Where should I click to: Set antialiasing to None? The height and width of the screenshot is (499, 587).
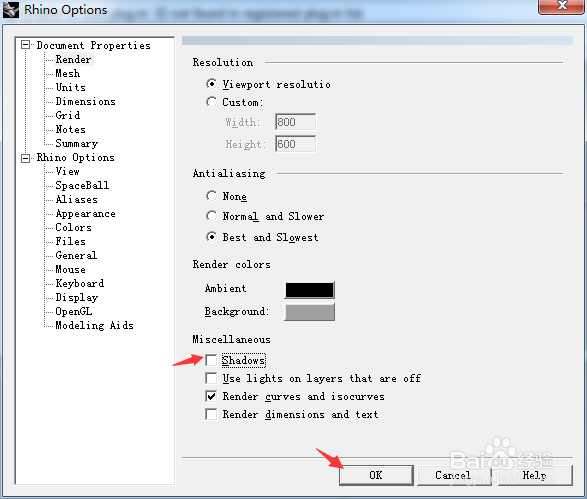click(212, 196)
